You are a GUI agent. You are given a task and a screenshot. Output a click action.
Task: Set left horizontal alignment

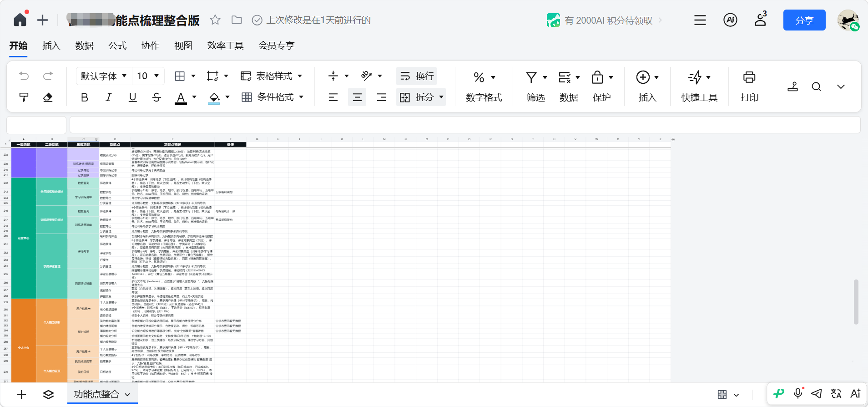[x=333, y=97]
